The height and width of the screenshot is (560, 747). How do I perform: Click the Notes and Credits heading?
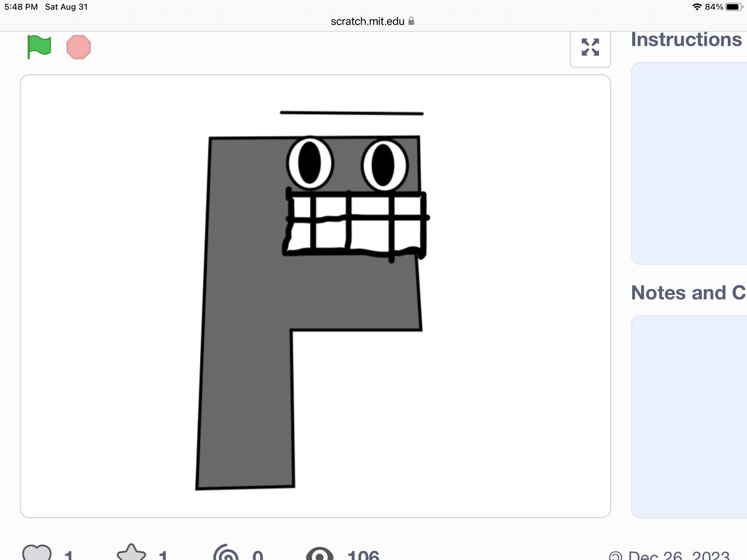coord(688,292)
